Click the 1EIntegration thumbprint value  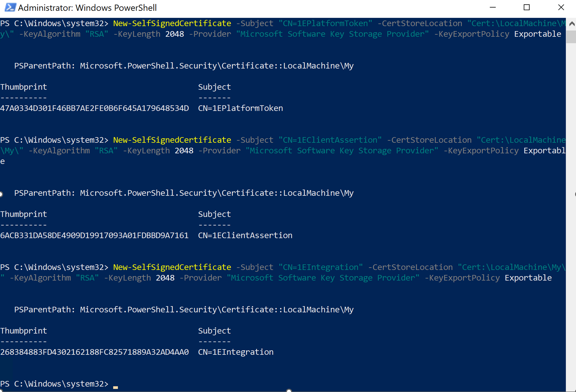coord(94,352)
